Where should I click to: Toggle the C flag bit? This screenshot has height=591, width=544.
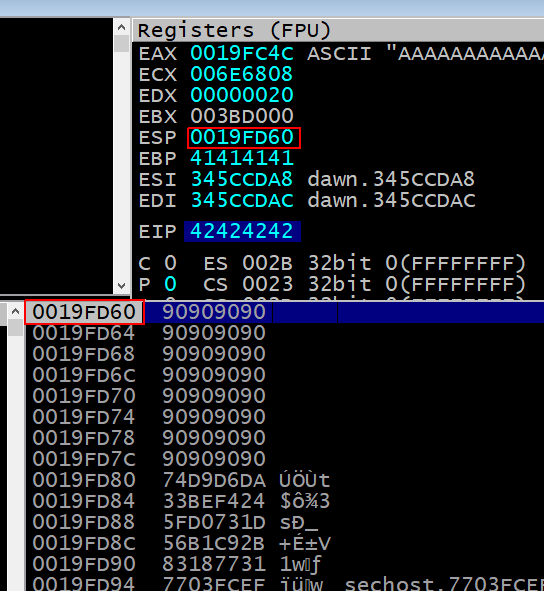[x=170, y=263]
